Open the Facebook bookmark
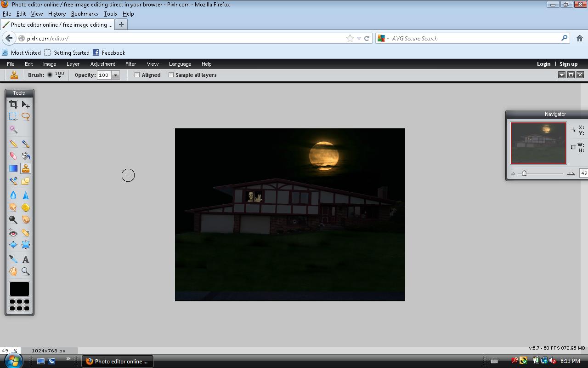Image resolution: width=588 pixels, height=368 pixels. [x=109, y=53]
